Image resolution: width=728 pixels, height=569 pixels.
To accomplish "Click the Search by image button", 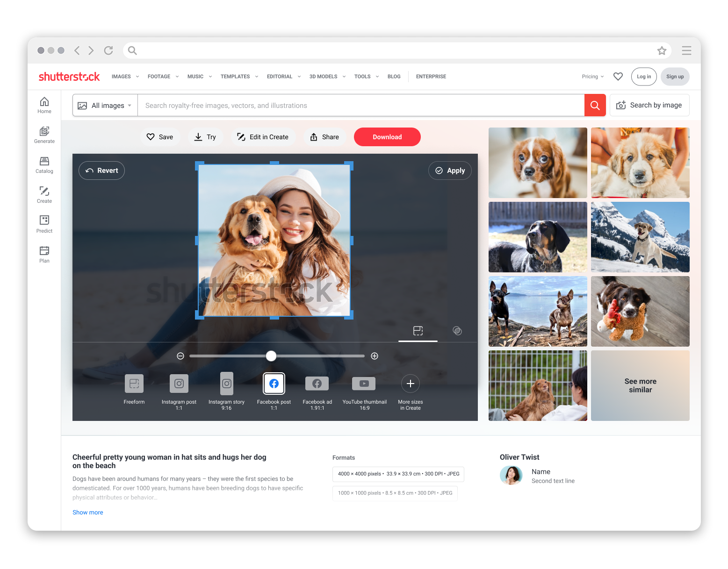I will click(649, 105).
